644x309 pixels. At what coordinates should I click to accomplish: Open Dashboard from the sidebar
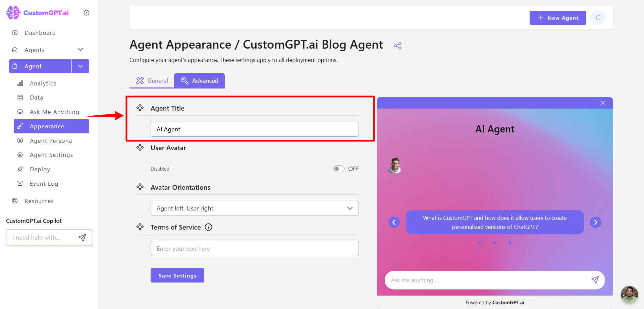[40, 33]
